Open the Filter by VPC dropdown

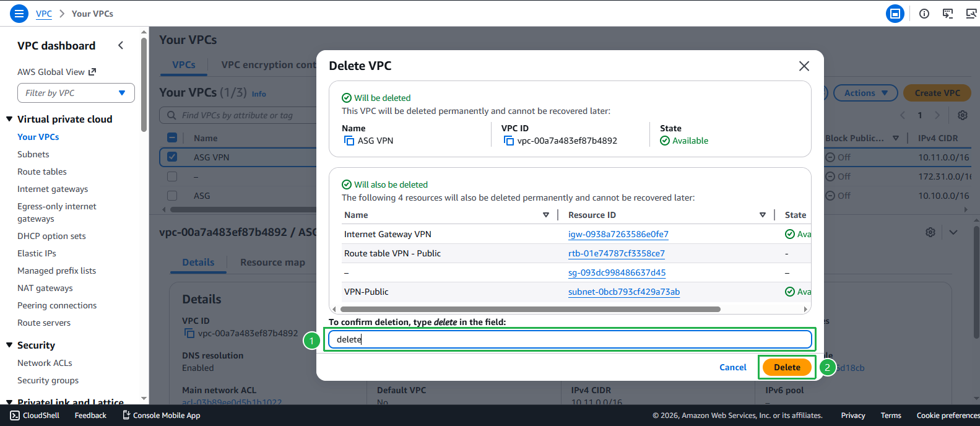coord(76,93)
